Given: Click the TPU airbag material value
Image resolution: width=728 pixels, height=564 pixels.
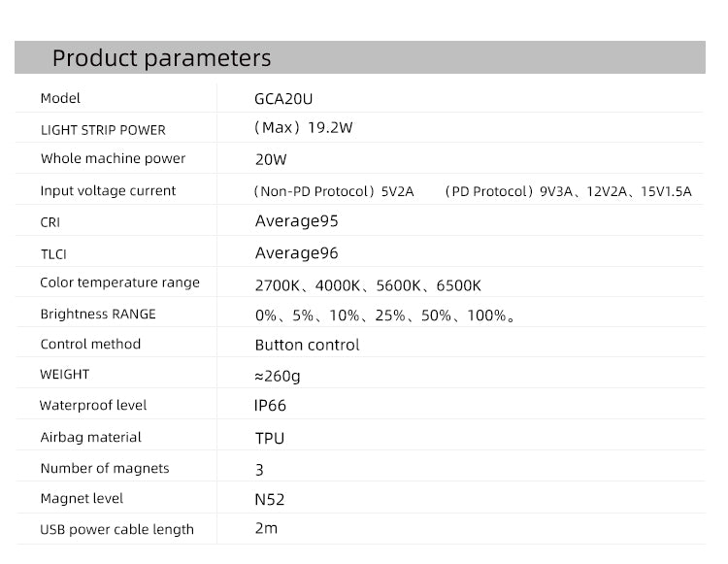Looking at the screenshot, I should tap(270, 438).
